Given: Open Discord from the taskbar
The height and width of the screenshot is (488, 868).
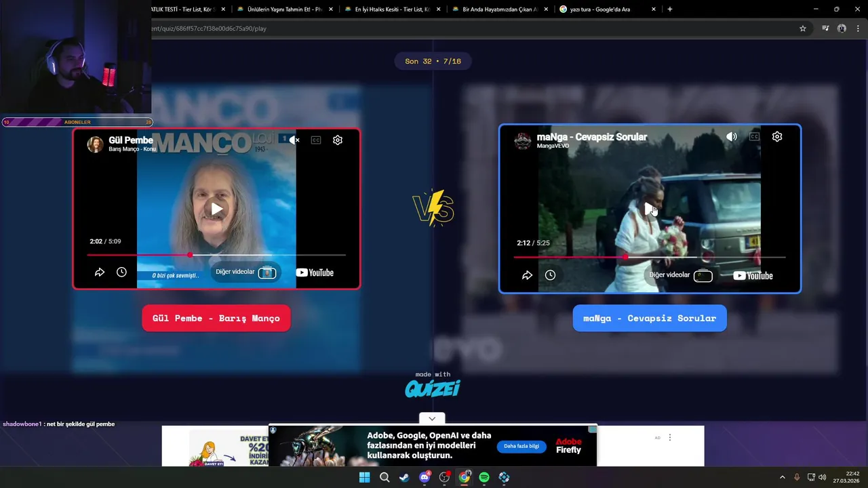Looking at the screenshot, I should tap(425, 477).
